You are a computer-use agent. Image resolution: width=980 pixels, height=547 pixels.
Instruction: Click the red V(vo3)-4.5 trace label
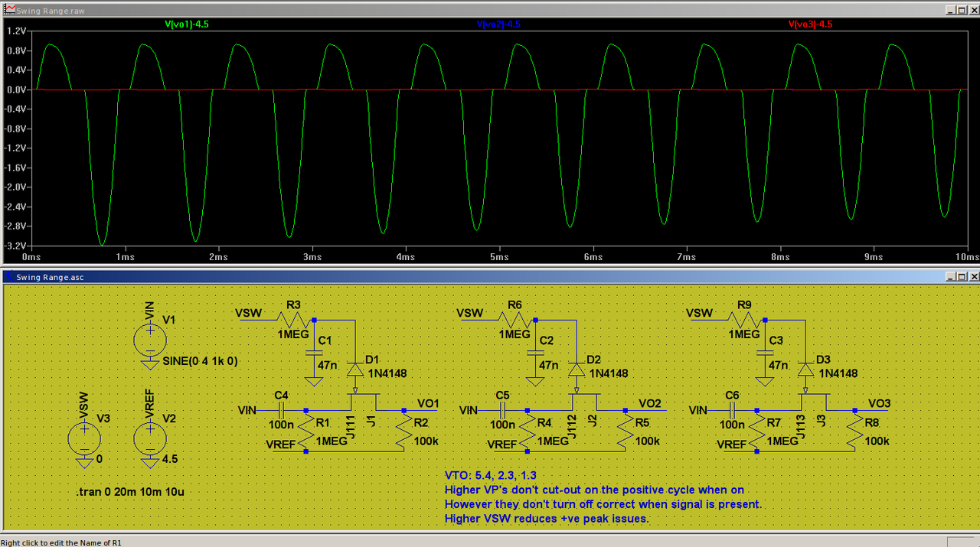(x=810, y=24)
